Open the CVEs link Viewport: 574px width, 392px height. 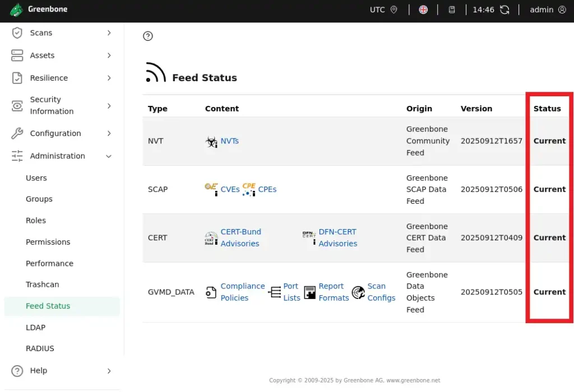230,189
